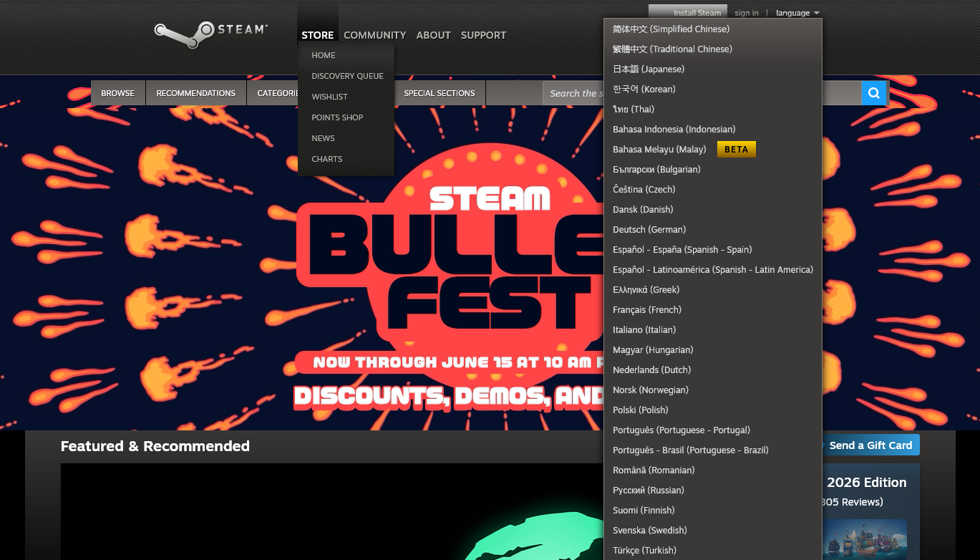Choose Korean language
980x560 pixels.
(713, 90)
